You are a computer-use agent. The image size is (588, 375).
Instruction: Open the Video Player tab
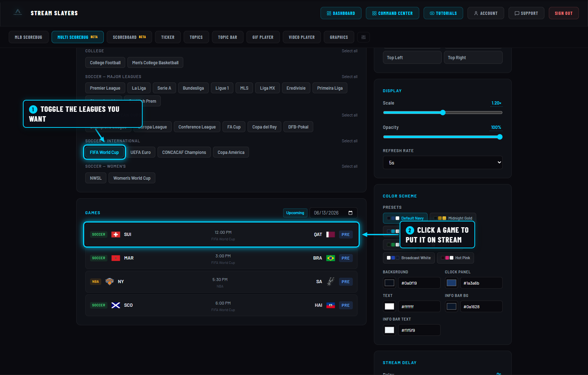click(x=302, y=37)
